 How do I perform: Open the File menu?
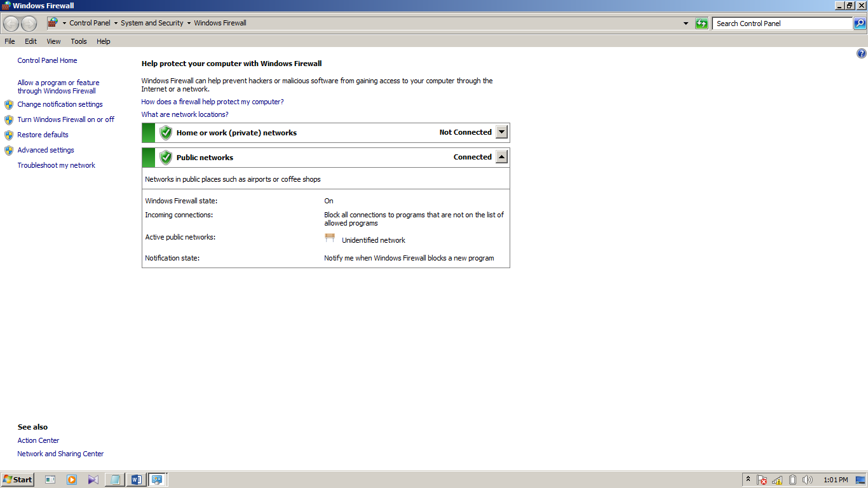tap(10, 41)
